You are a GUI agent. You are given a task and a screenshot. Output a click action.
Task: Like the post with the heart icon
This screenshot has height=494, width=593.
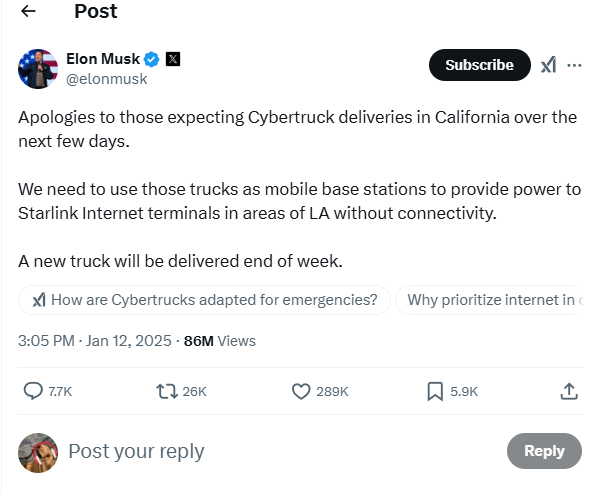coord(301,391)
